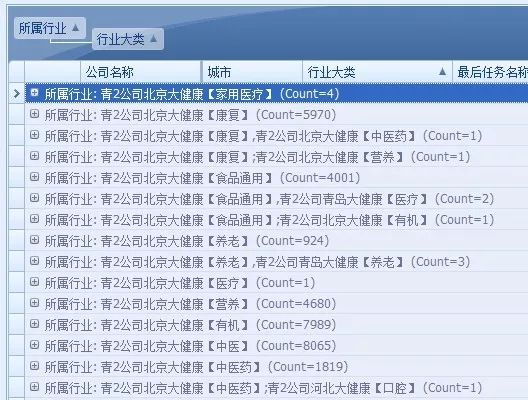Expand the 中医药 and 口腔 combined group

34,387
